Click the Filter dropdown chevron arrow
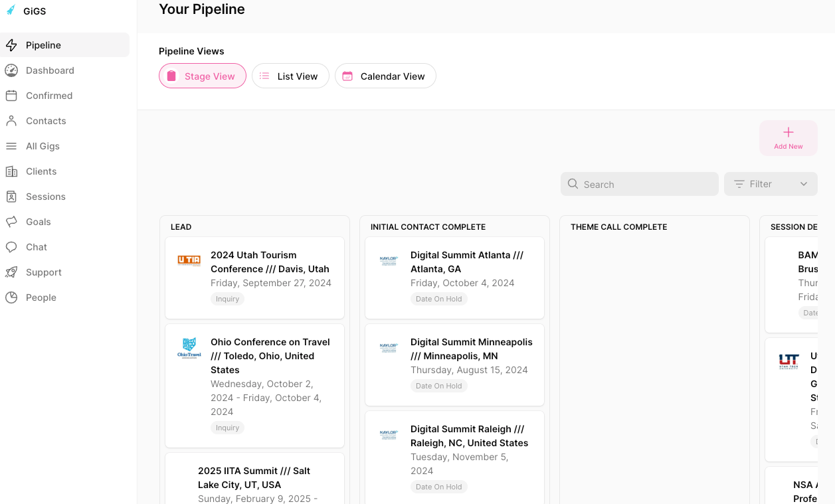This screenshot has height=504, width=835. click(804, 184)
